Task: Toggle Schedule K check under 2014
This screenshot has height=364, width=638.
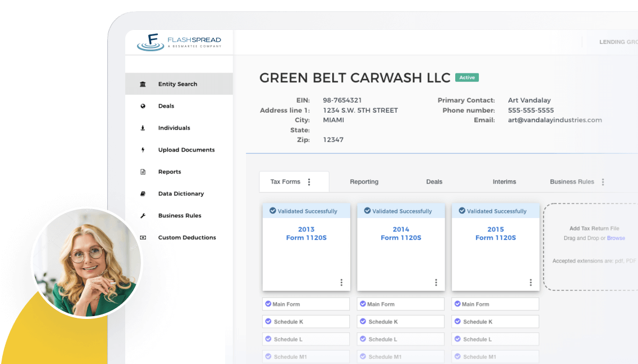Action: [363, 321]
